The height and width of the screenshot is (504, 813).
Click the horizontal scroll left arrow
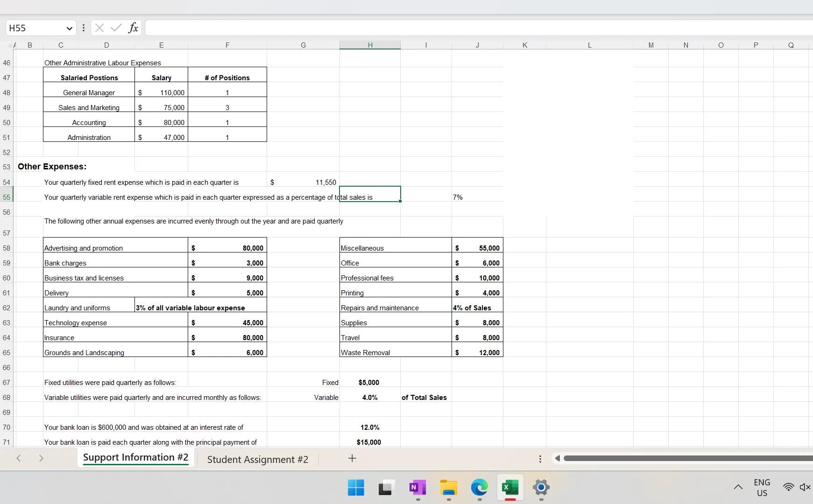click(x=557, y=458)
